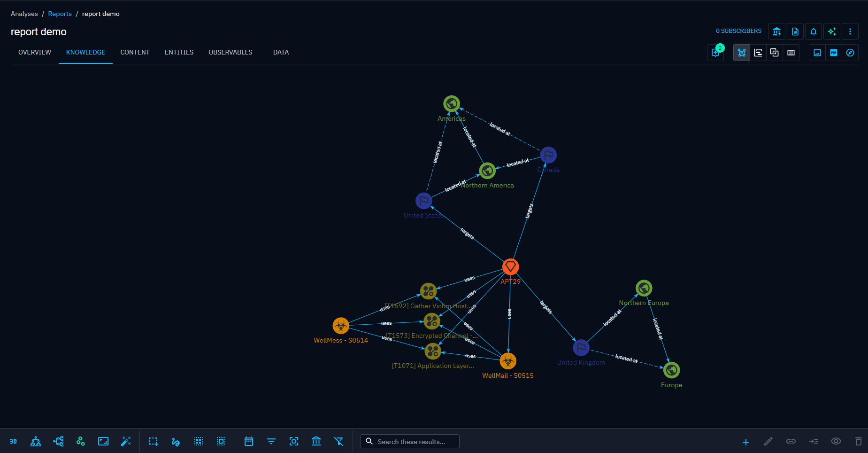Toggle vertical tree layout
This screenshot has height=453, width=868.
[36, 441]
